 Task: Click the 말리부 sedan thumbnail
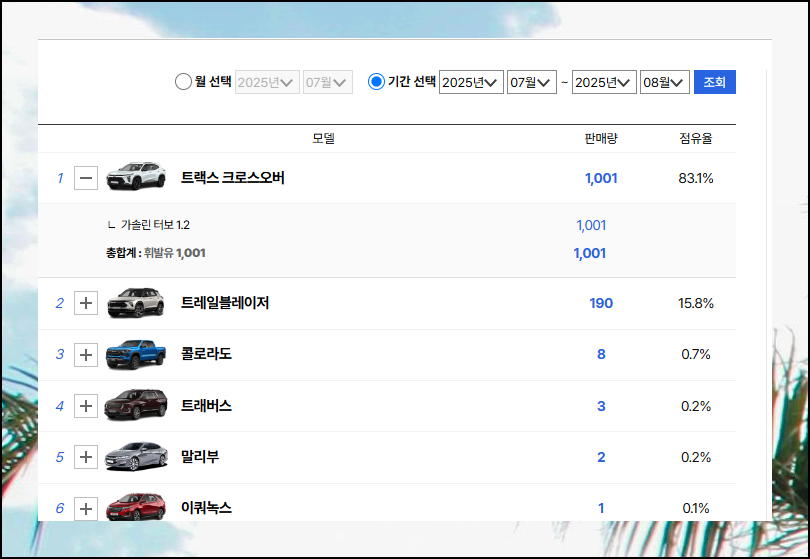click(136, 456)
